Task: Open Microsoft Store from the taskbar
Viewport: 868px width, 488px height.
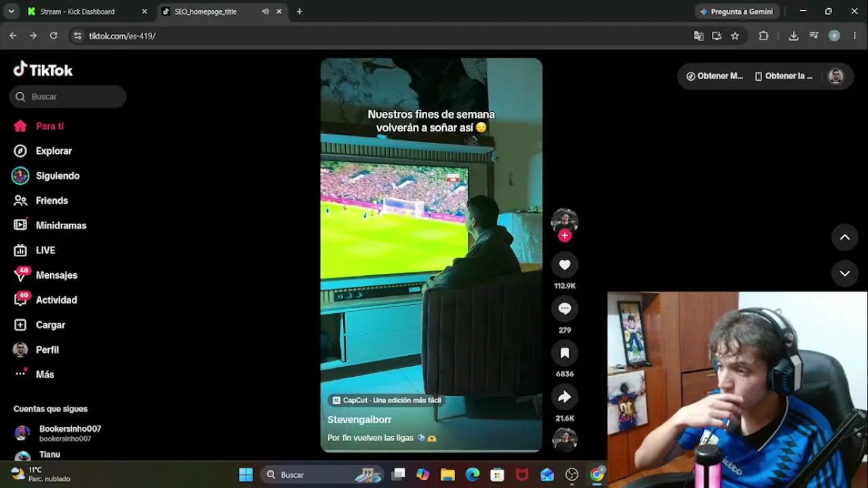Action: coord(498,474)
